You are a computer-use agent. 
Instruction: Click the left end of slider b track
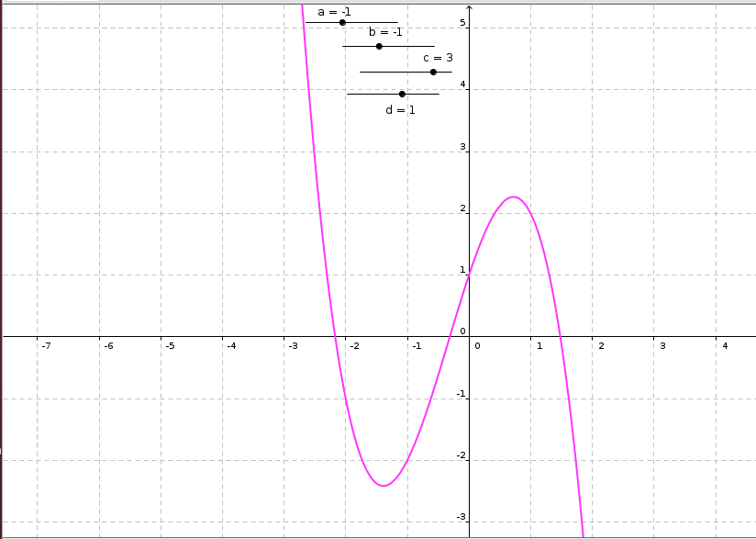point(344,46)
